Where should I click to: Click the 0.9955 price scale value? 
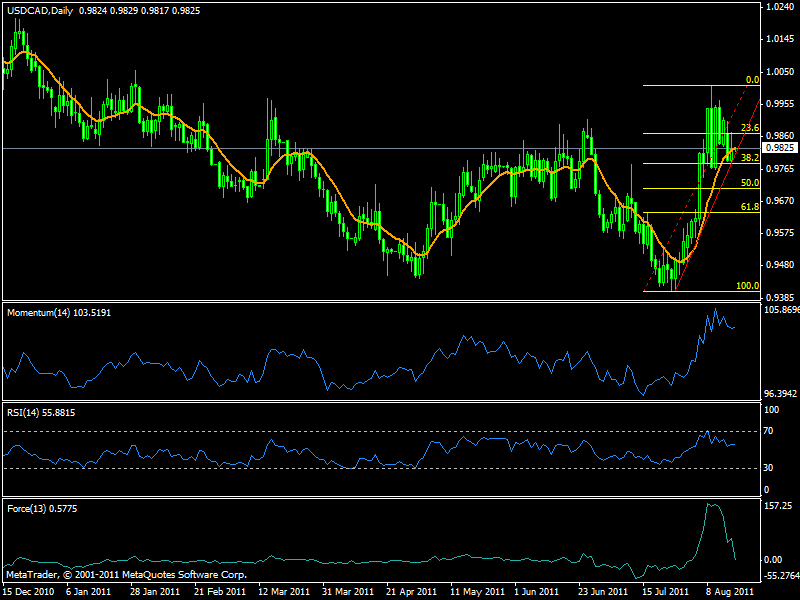(781, 104)
